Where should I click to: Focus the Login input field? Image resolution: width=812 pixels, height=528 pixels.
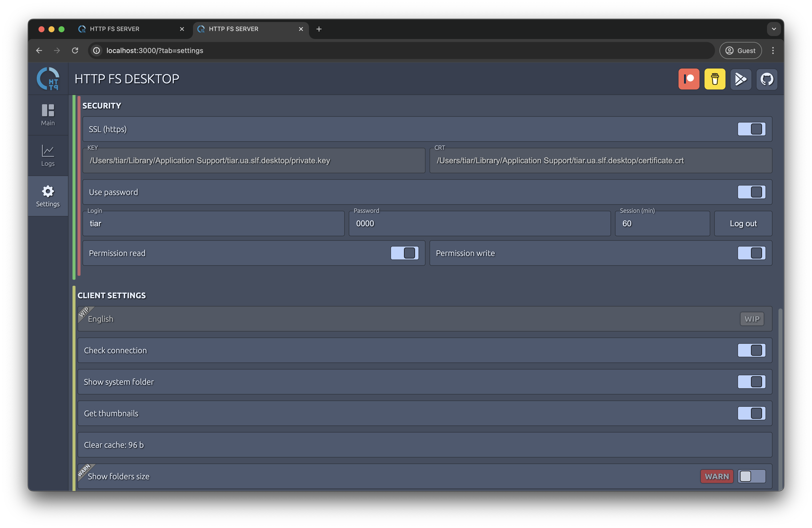[213, 223]
